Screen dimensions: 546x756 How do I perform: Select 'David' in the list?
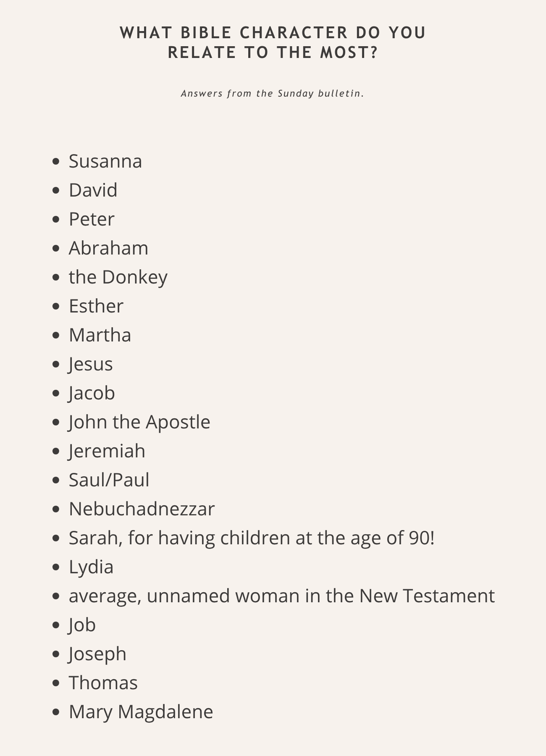pyautogui.click(x=93, y=190)
